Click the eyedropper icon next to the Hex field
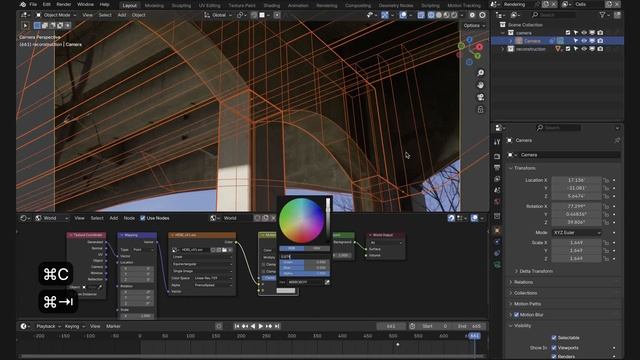Screen dimensions: 640x360 327,282
